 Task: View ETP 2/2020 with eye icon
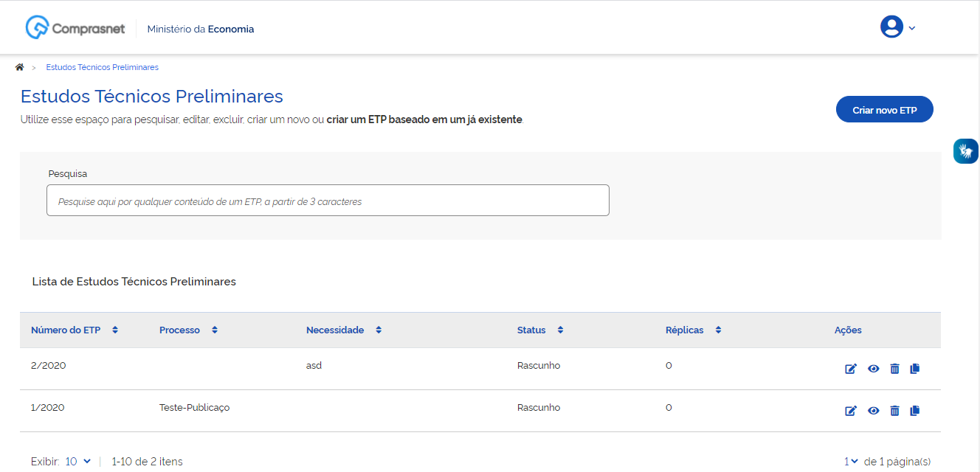pos(873,369)
